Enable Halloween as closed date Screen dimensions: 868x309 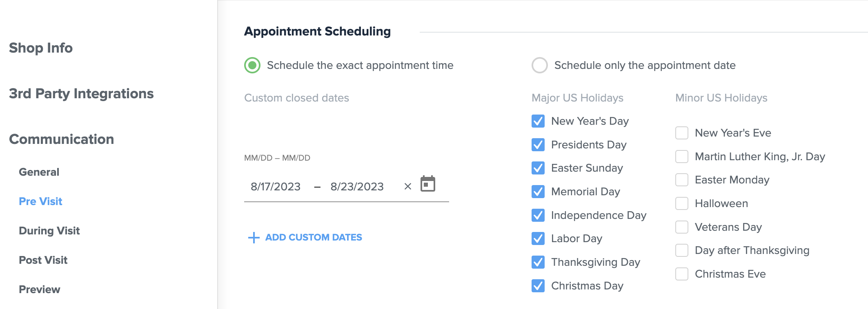tap(682, 203)
